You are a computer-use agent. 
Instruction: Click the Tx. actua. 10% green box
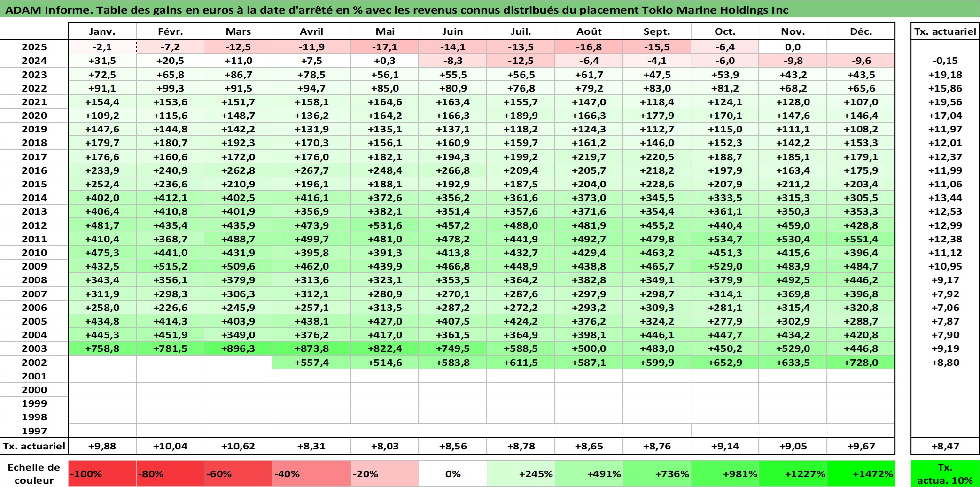pos(945,473)
